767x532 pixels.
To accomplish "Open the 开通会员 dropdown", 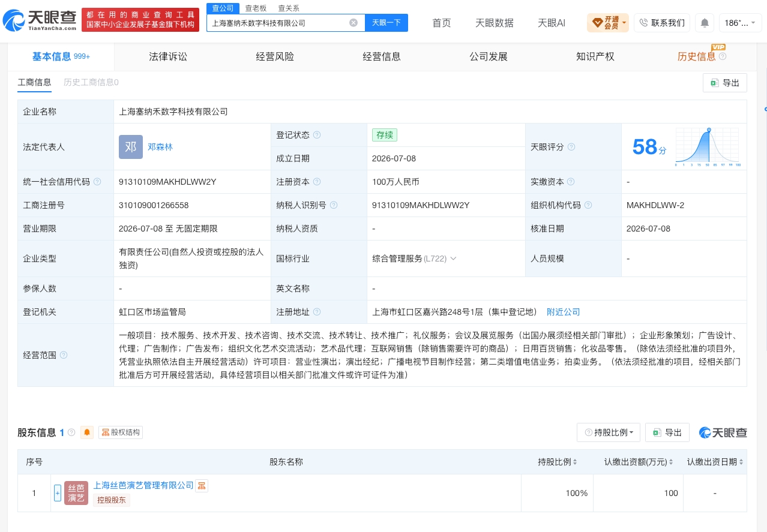I will coord(608,23).
